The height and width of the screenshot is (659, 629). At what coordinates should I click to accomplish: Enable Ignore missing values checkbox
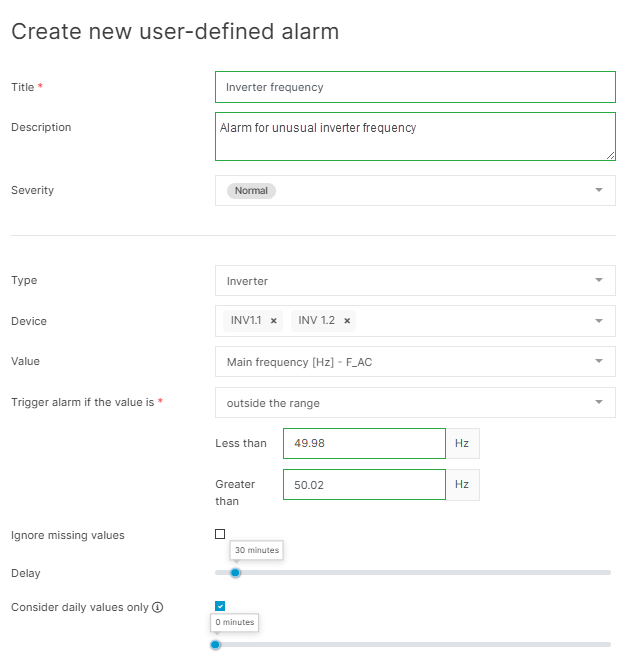click(220, 534)
